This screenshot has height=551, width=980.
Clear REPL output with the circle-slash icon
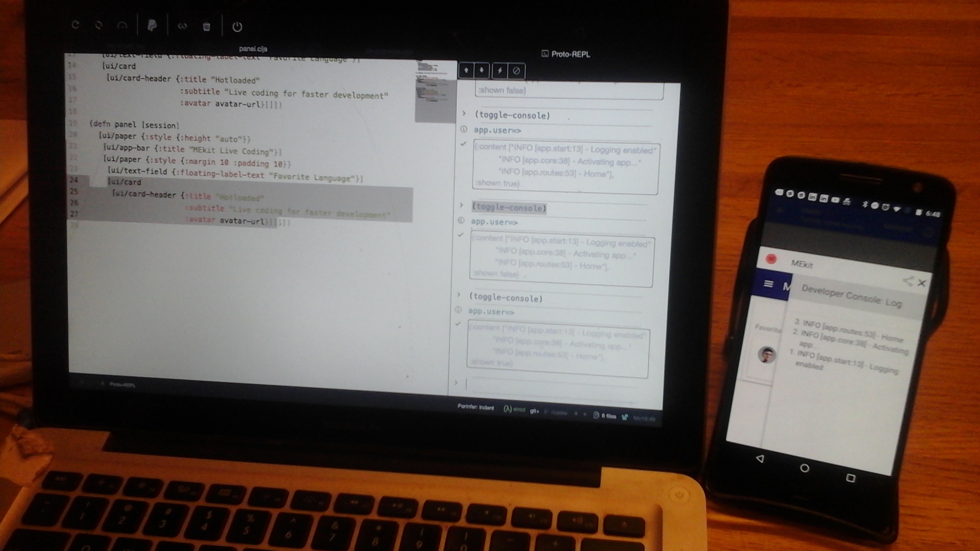pyautogui.click(x=516, y=71)
